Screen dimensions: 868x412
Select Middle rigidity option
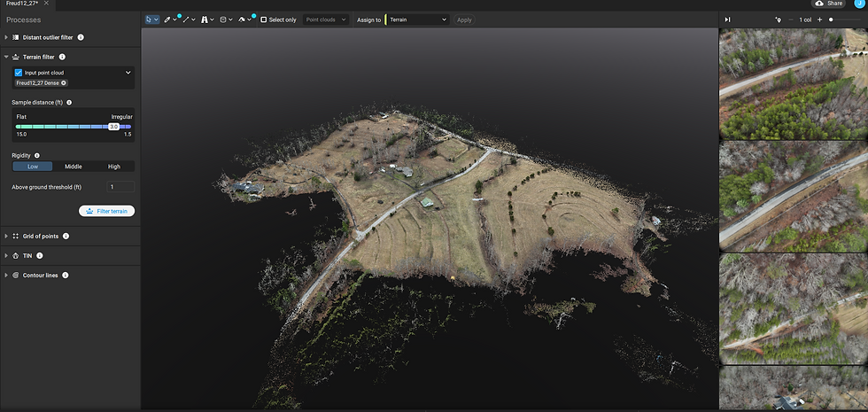pyautogui.click(x=73, y=167)
